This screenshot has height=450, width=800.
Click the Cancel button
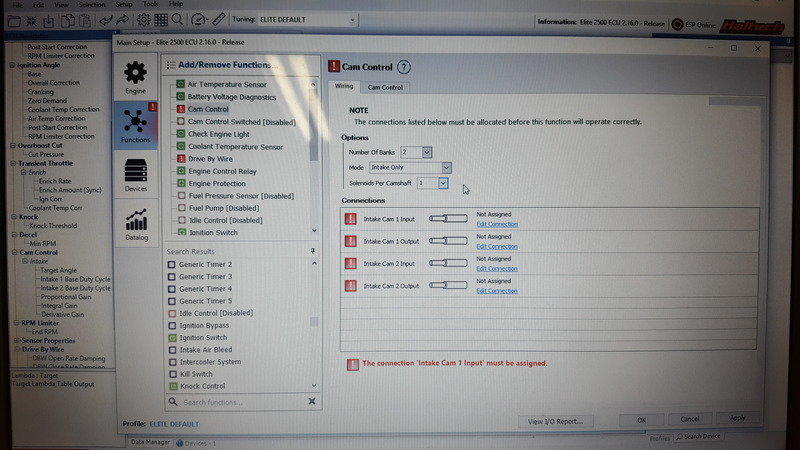pos(690,419)
